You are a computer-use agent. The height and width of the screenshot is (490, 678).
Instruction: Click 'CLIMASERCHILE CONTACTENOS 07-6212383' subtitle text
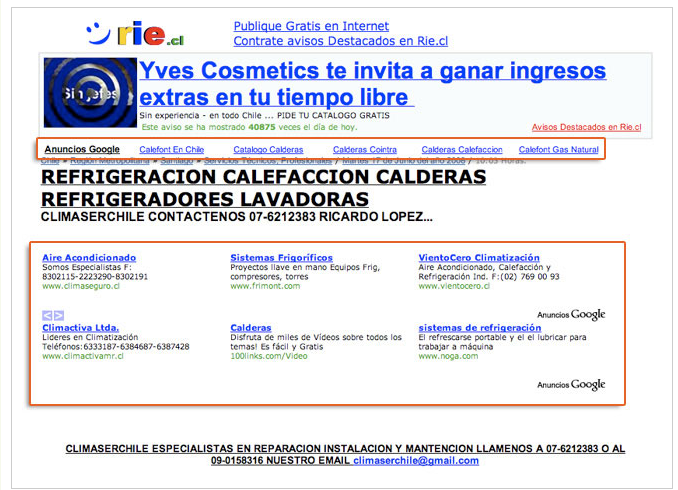click(x=237, y=217)
